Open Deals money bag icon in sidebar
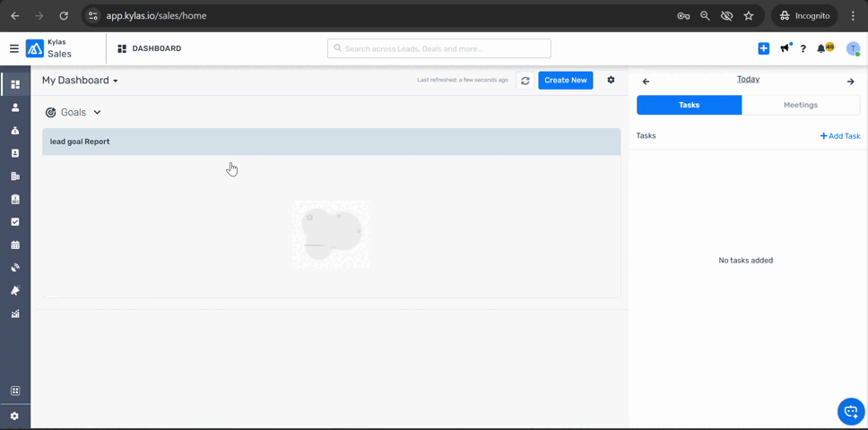Screen dimensions: 868x430 (15, 131)
